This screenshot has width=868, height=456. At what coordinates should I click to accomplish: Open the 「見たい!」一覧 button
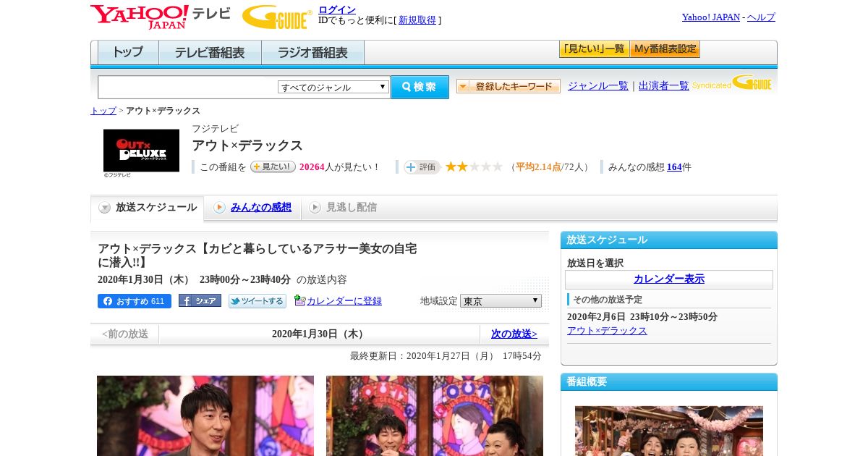coord(594,49)
